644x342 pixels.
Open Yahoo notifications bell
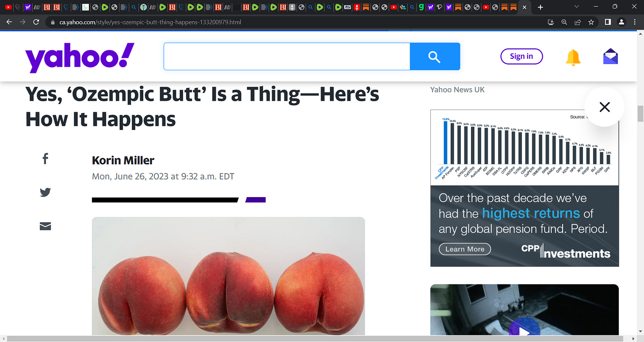click(x=573, y=57)
